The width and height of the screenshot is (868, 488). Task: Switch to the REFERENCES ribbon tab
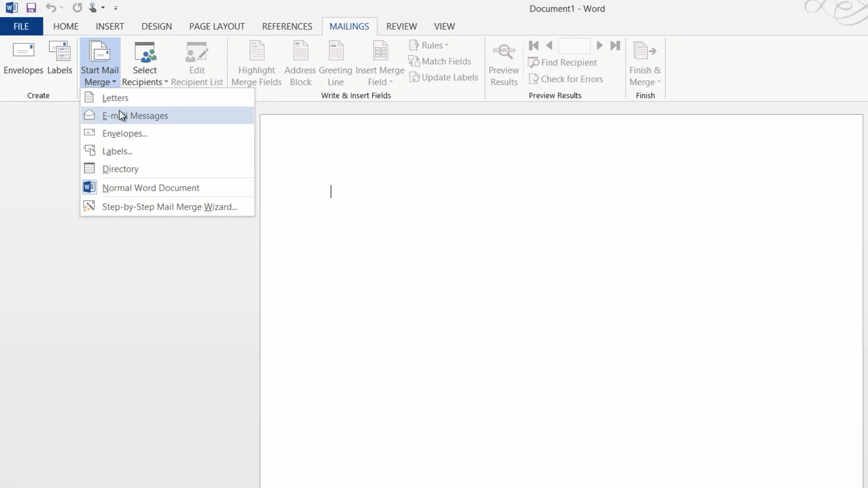tap(287, 26)
